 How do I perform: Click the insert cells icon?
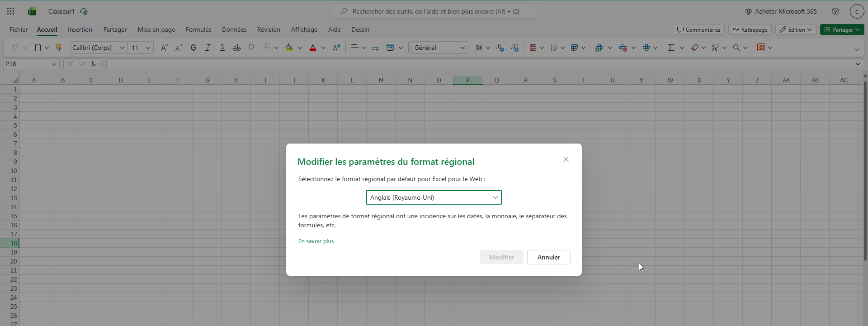599,48
